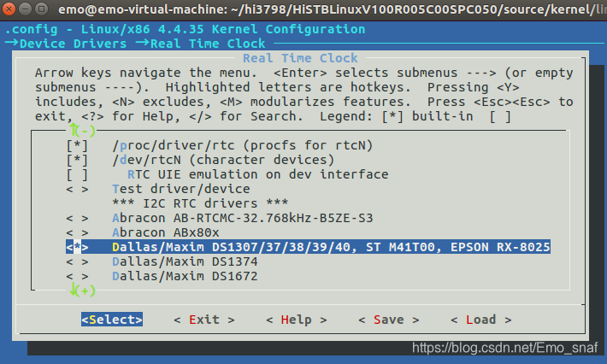Select the /proc/driver/rtc (procfs for rtcN) entry
The image size is (607, 364).
coord(242,145)
